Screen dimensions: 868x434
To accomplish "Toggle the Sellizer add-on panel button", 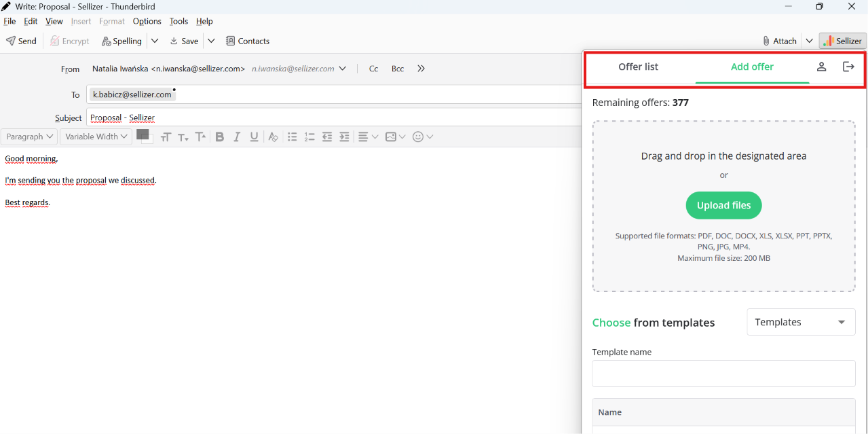I will click(842, 41).
